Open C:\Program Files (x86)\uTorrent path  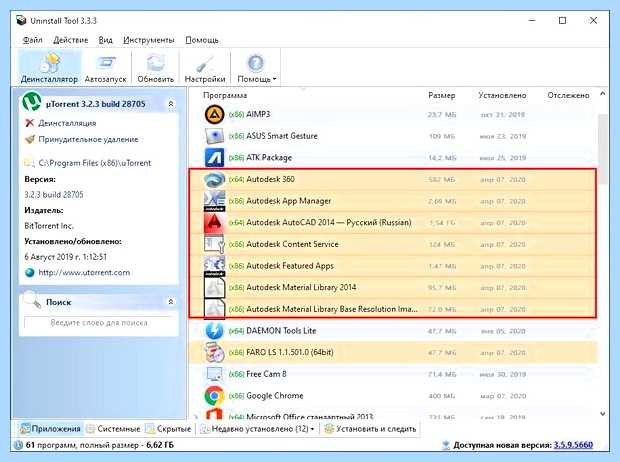pos(95,163)
